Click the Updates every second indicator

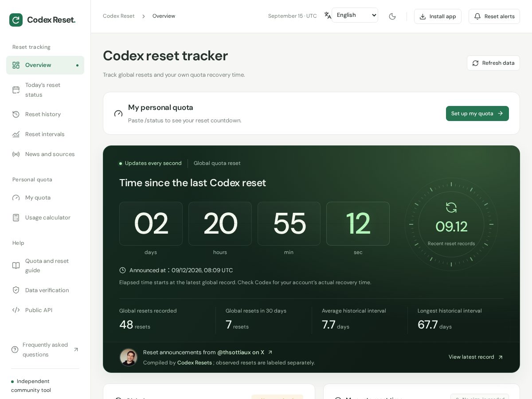pyautogui.click(x=150, y=163)
